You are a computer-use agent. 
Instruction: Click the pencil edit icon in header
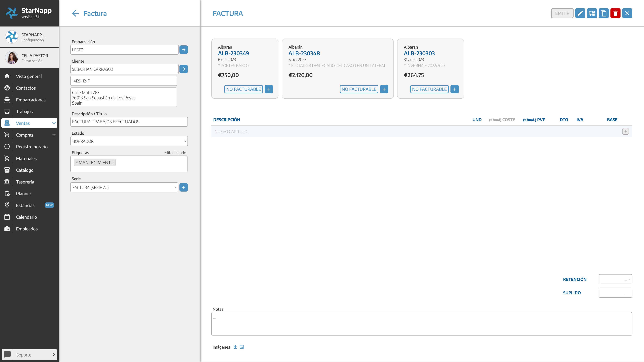coord(580,13)
